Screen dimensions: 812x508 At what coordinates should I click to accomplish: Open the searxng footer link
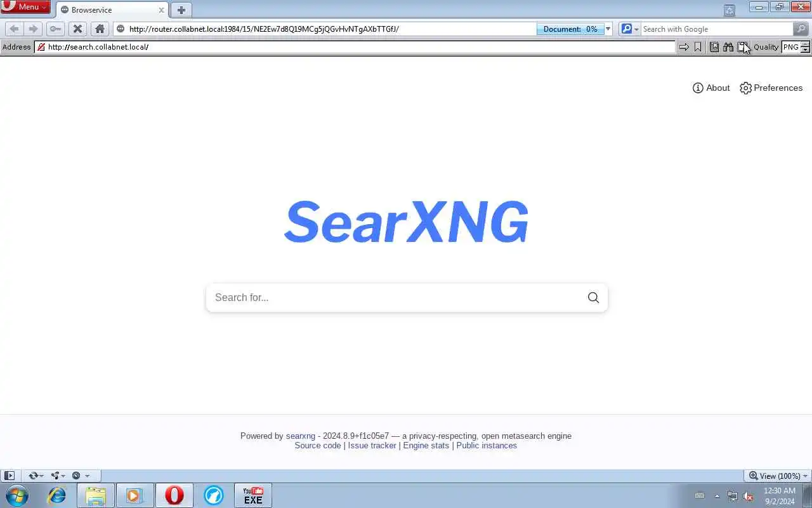tap(301, 436)
